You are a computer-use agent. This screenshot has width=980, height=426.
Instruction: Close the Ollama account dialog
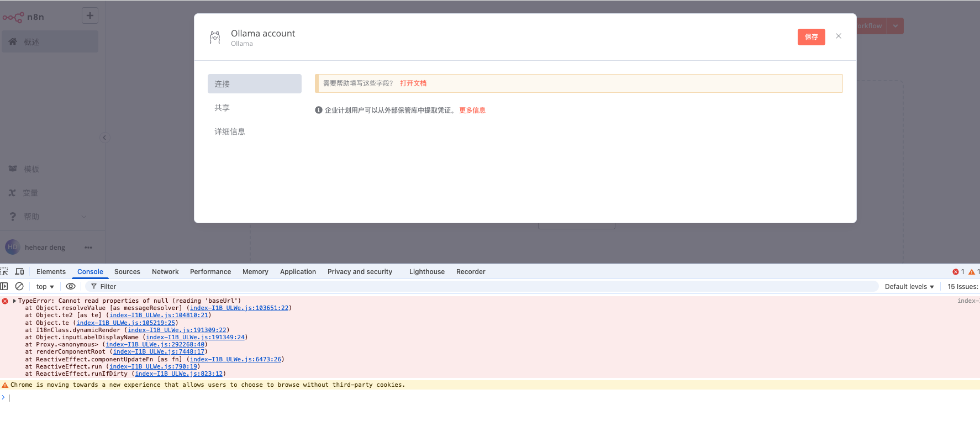pyautogui.click(x=838, y=36)
